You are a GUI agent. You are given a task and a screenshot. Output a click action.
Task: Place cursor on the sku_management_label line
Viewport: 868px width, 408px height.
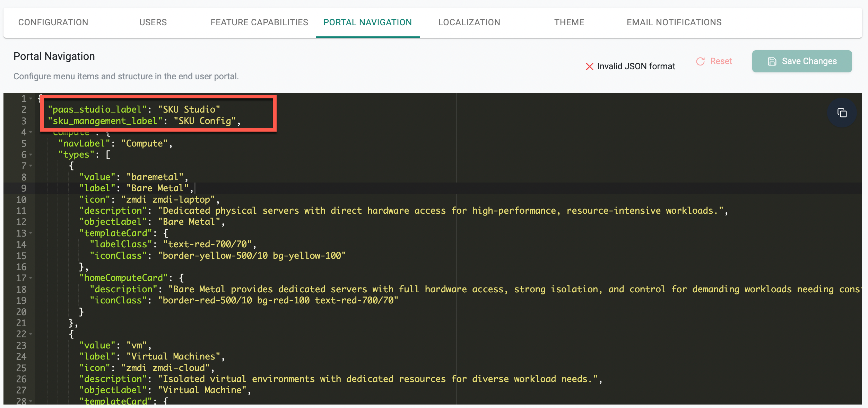[x=144, y=121]
